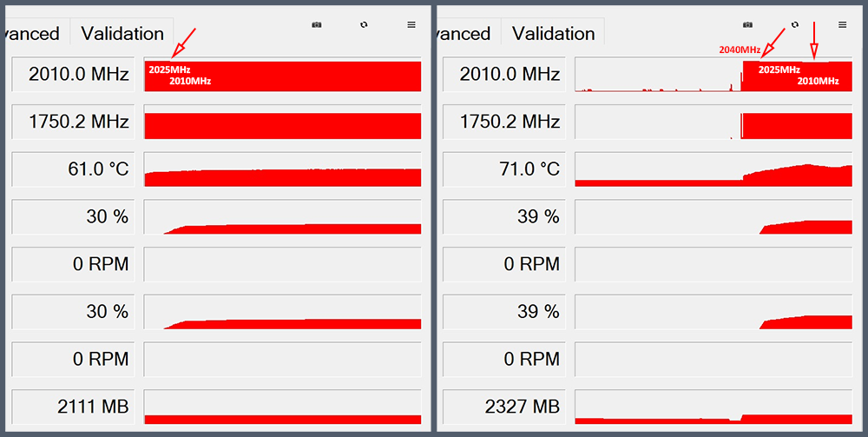Viewport: 868px width, 437px height.
Task: Select the Validation tab in left panel
Action: point(122,34)
